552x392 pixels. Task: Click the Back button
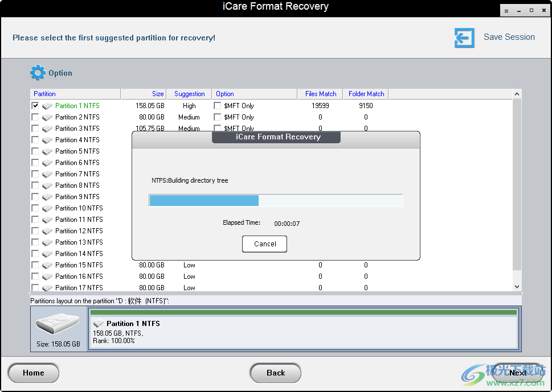pyautogui.click(x=276, y=373)
